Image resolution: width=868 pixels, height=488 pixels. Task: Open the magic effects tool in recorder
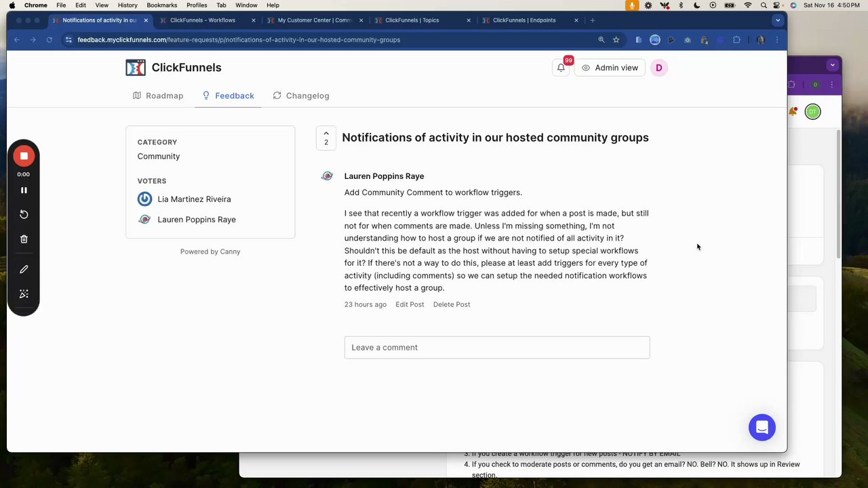[x=24, y=293]
